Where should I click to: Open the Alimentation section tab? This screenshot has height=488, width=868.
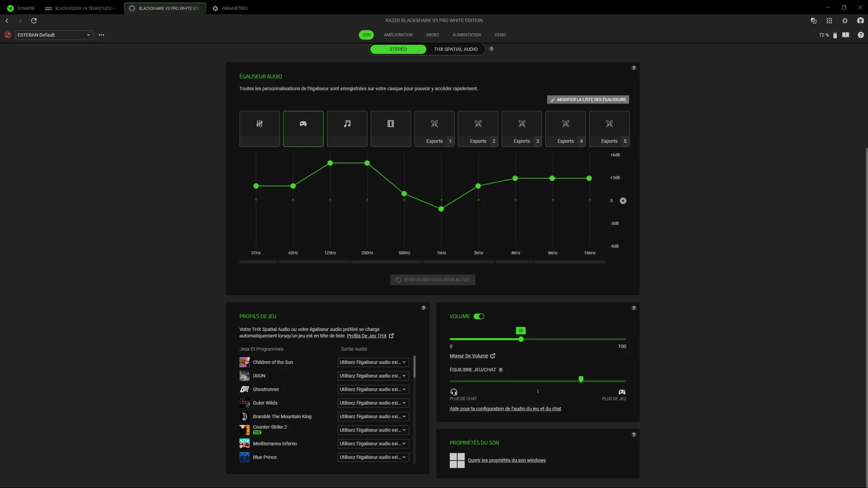(467, 35)
